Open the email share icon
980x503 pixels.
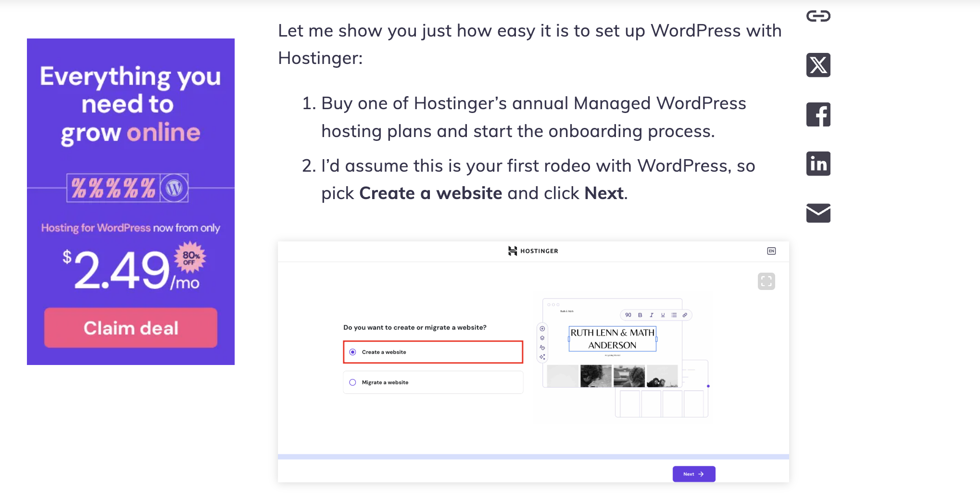point(818,214)
